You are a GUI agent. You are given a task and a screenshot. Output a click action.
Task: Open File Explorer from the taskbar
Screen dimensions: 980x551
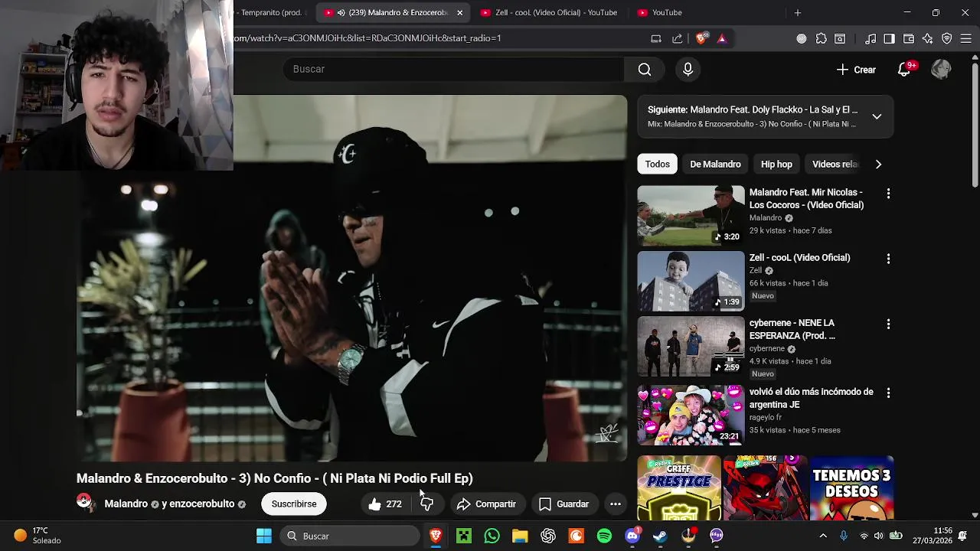[520, 536]
